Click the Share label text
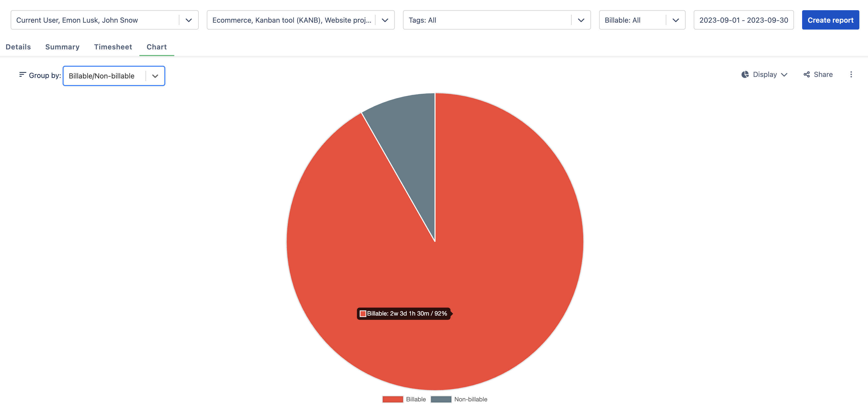Screen dimensions: 868x407 (x=823, y=75)
